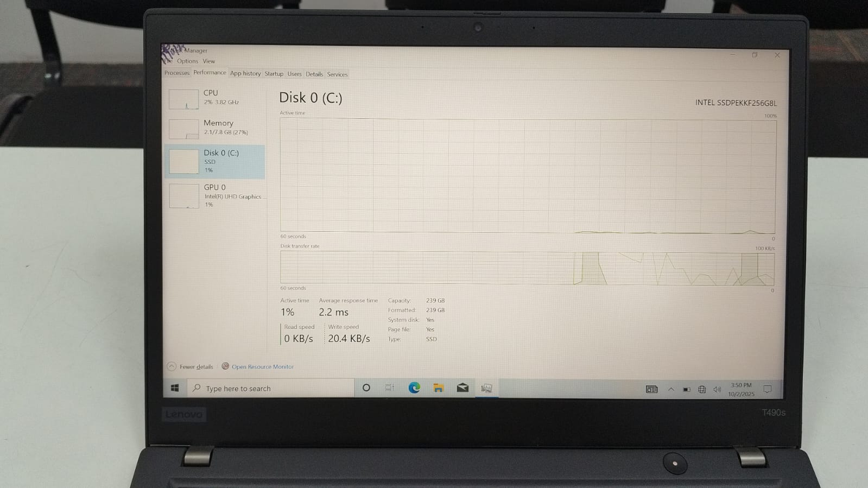Open the volume speaker tray icon
This screenshot has width=868, height=488.
tap(717, 389)
